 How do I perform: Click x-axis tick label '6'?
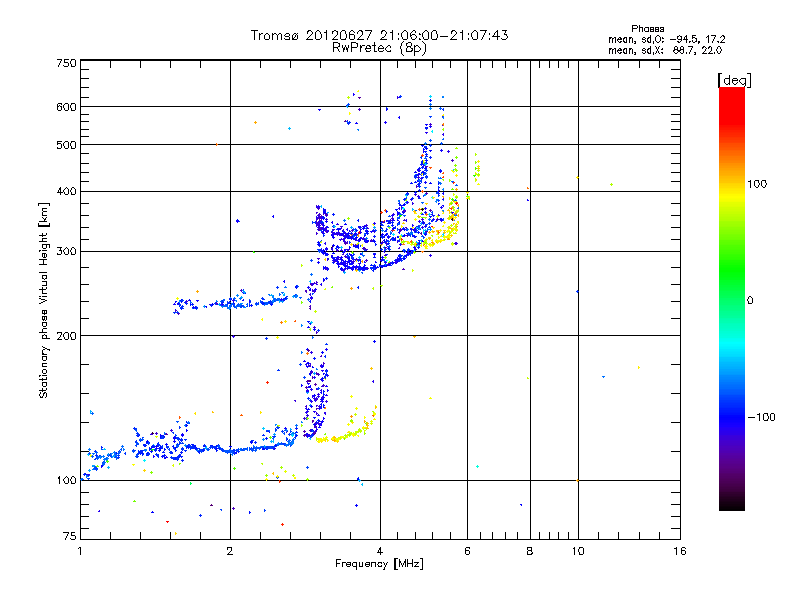(467, 551)
